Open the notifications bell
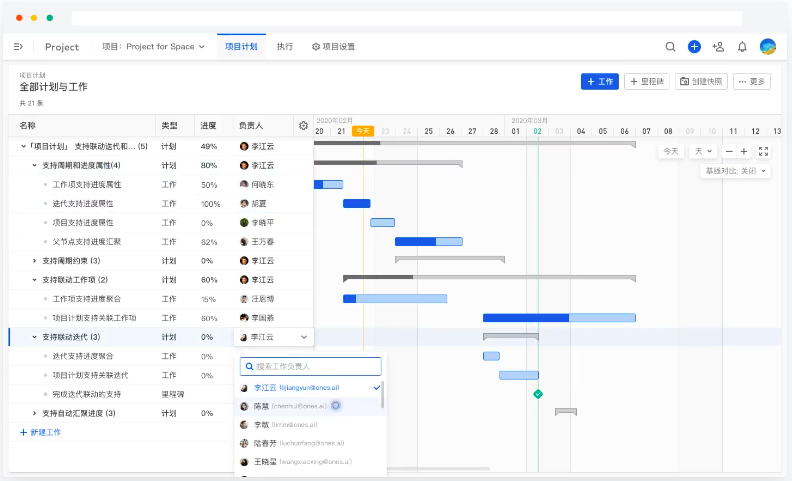The height and width of the screenshot is (481, 792). click(742, 47)
